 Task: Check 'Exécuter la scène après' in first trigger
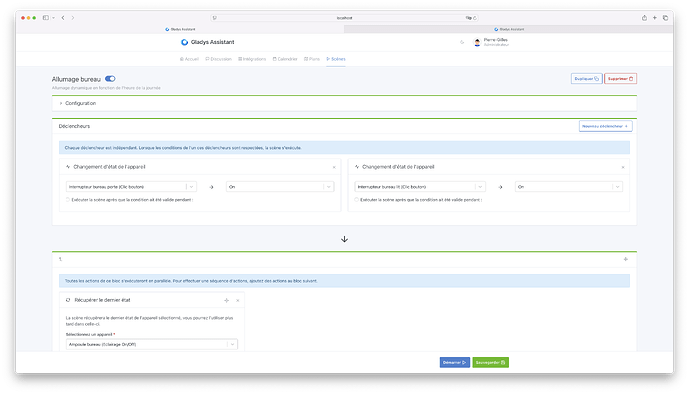pyautogui.click(x=68, y=200)
